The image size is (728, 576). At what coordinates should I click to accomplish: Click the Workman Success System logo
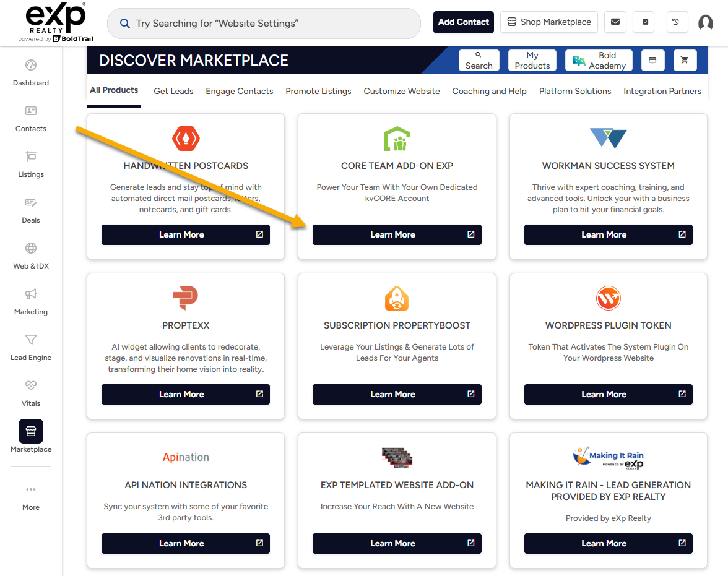coord(608,138)
